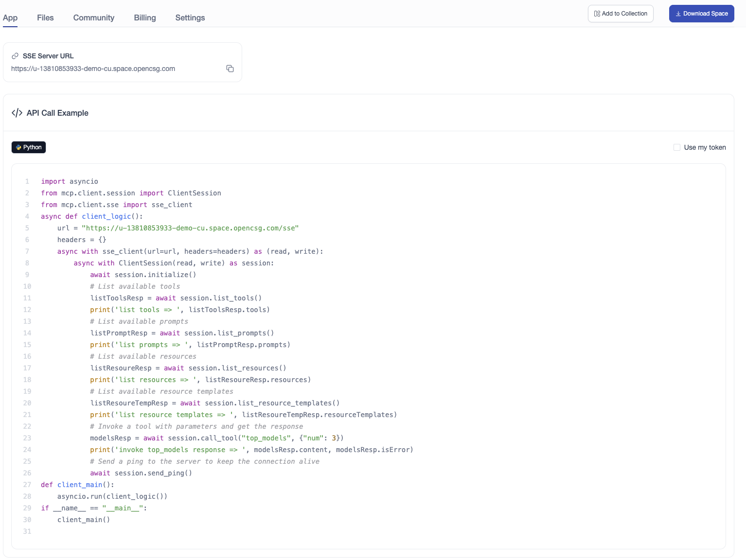Click the API Call Example heading

pyautogui.click(x=57, y=113)
